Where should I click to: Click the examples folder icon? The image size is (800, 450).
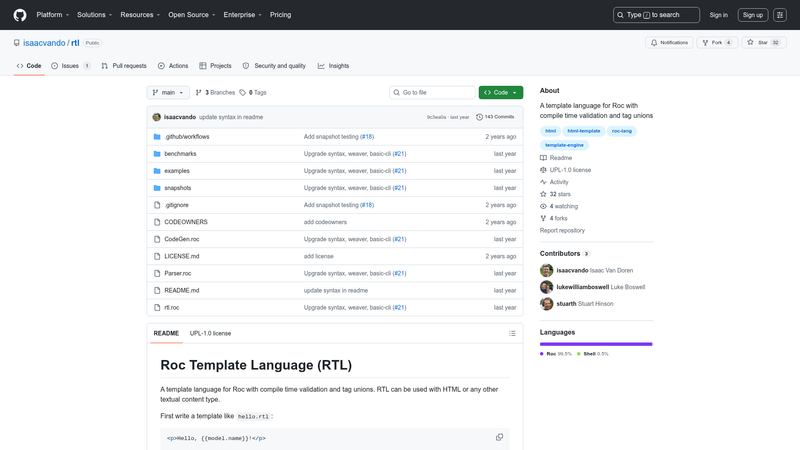tap(157, 171)
